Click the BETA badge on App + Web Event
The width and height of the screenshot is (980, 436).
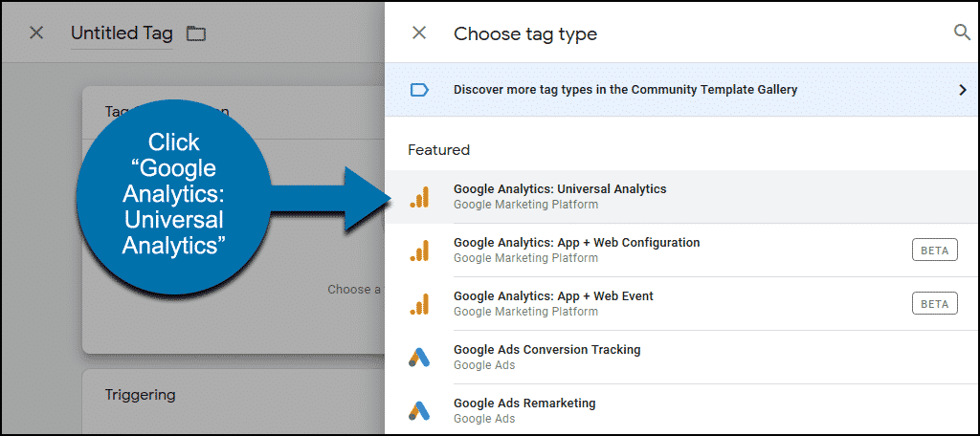(934, 304)
